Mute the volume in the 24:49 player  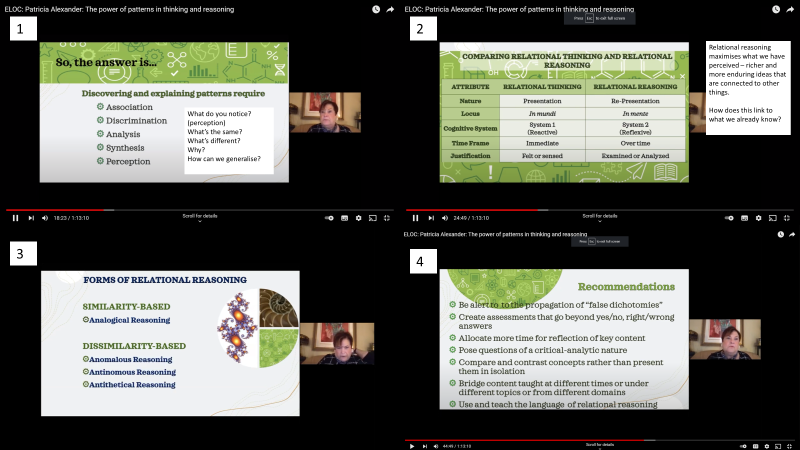click(x=445, y=218)
